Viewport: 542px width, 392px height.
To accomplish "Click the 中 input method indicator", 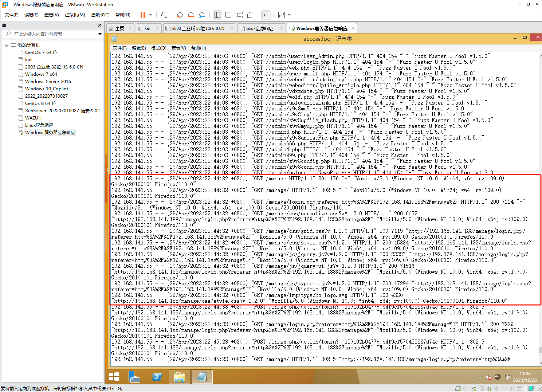I will [x=507, y=377].
